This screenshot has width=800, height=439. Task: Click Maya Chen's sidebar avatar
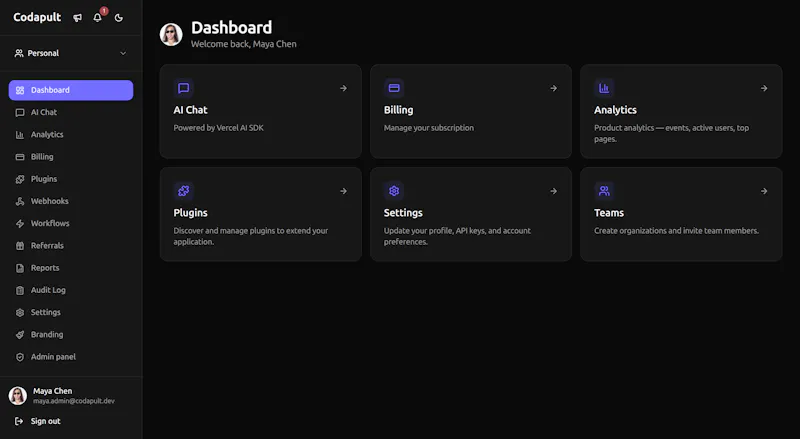18,396
